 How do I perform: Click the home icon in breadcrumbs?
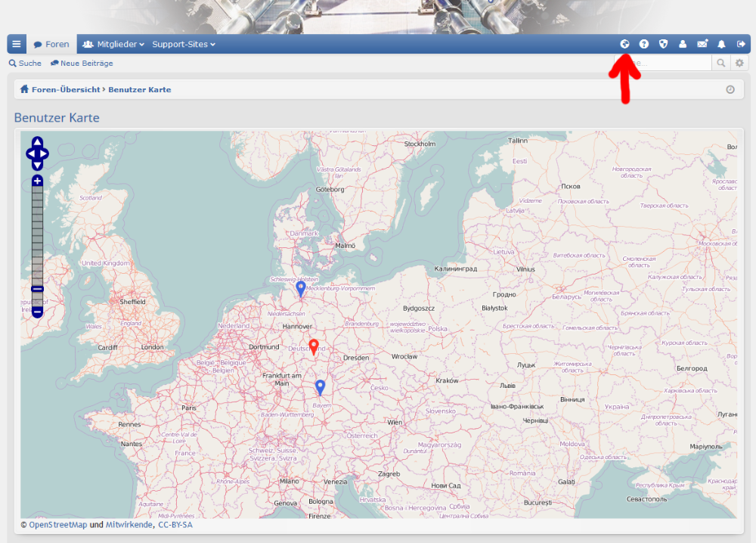pyautogui.click(x=24, y=89)
